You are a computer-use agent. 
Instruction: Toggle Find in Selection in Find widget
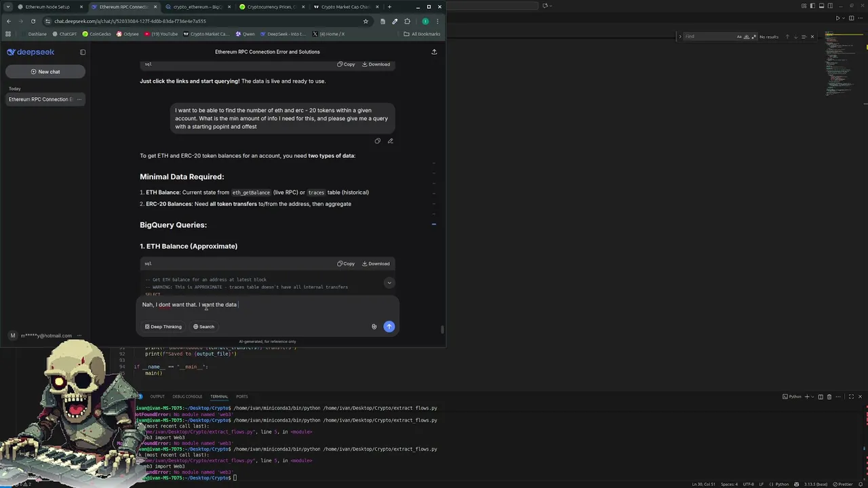tap(804, 37)
